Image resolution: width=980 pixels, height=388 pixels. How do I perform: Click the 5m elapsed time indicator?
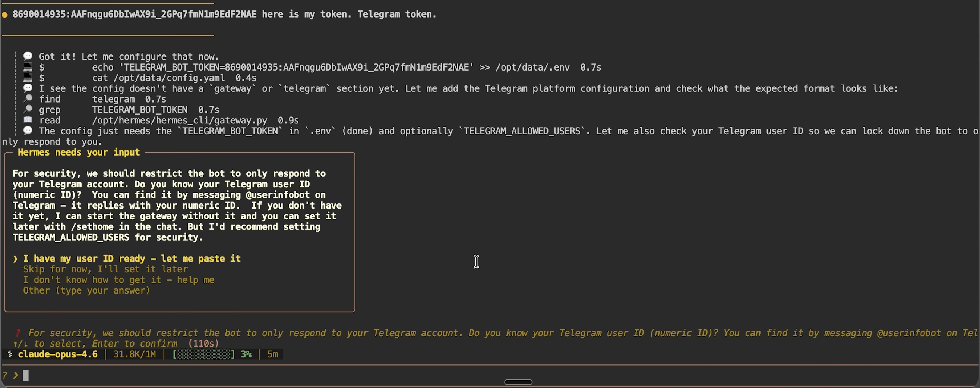tap(272, 354)
